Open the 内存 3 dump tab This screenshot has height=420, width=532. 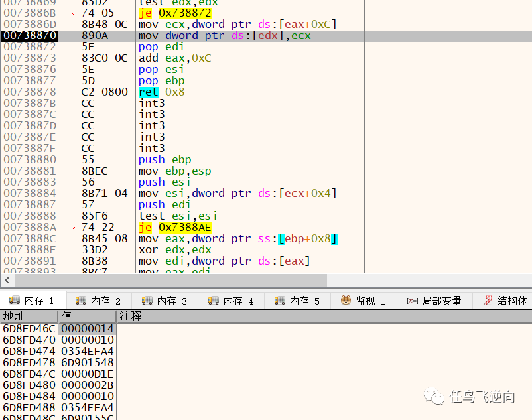coord(165,301)
